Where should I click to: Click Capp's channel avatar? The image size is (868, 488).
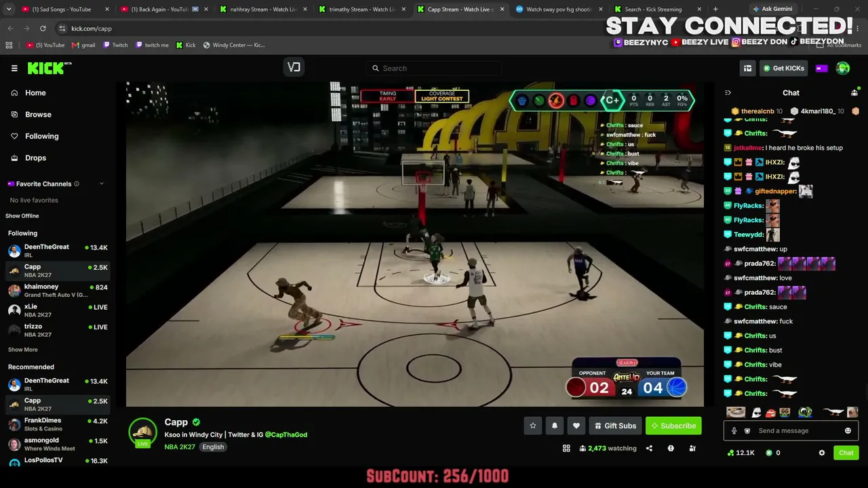tap(142, 432)
